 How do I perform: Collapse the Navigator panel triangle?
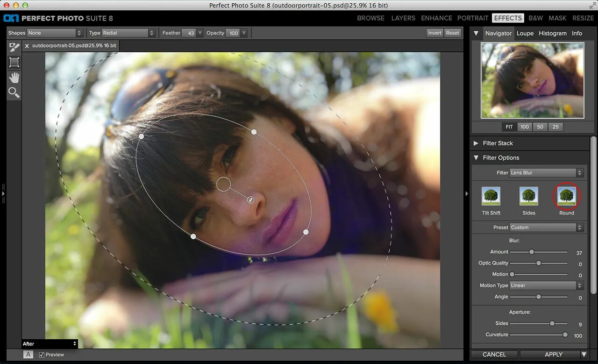point(476,33)
